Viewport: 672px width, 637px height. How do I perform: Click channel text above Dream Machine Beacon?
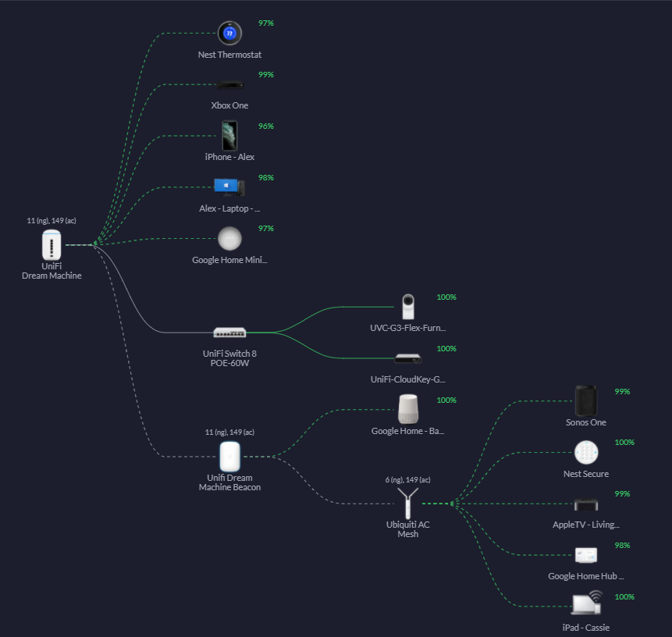(x=229, y=432)
